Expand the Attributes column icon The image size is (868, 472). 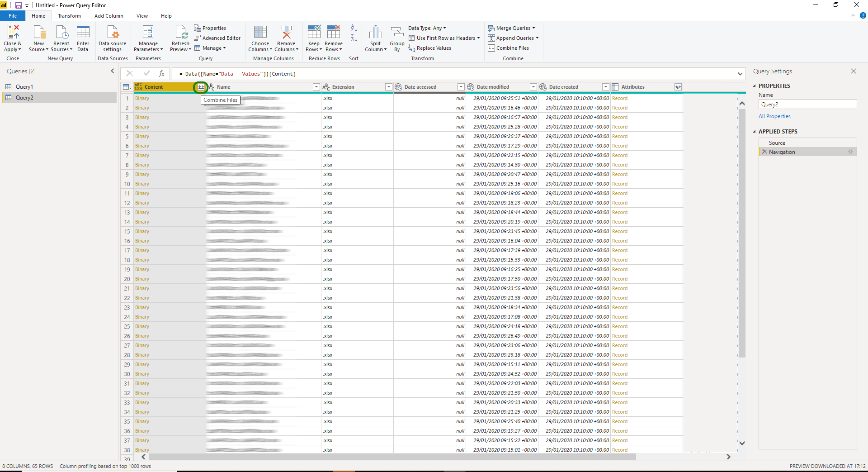point(678,87)
